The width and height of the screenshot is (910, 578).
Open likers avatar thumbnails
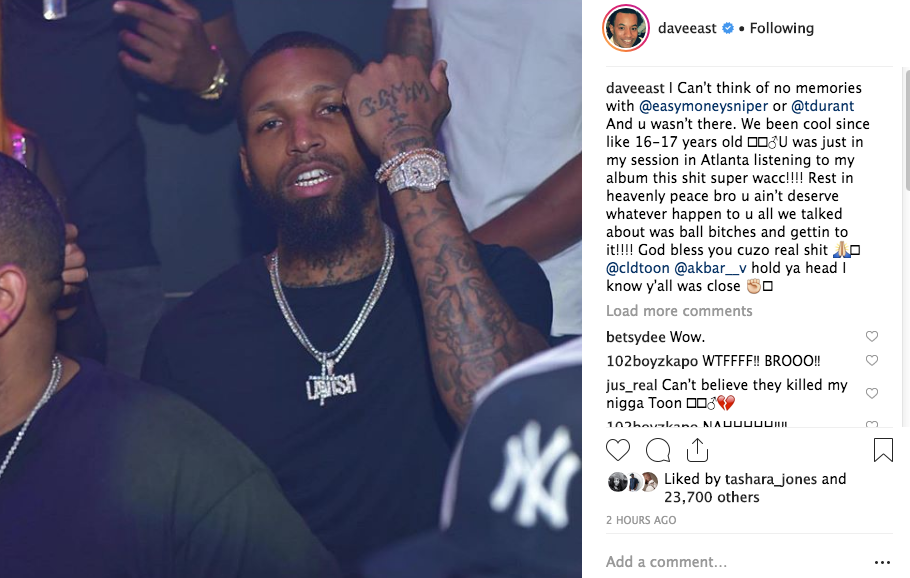coord(633,482)
